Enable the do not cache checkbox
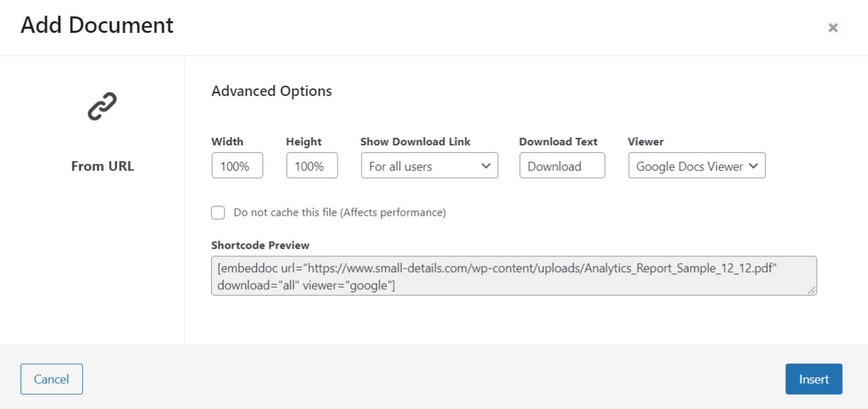Image resolution: width=868 pixels, height=409 pixels. coord(218,212)
